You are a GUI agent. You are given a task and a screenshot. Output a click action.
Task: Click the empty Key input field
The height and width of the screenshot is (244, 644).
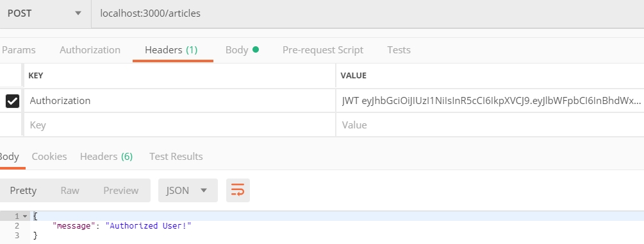coord(180,125)
